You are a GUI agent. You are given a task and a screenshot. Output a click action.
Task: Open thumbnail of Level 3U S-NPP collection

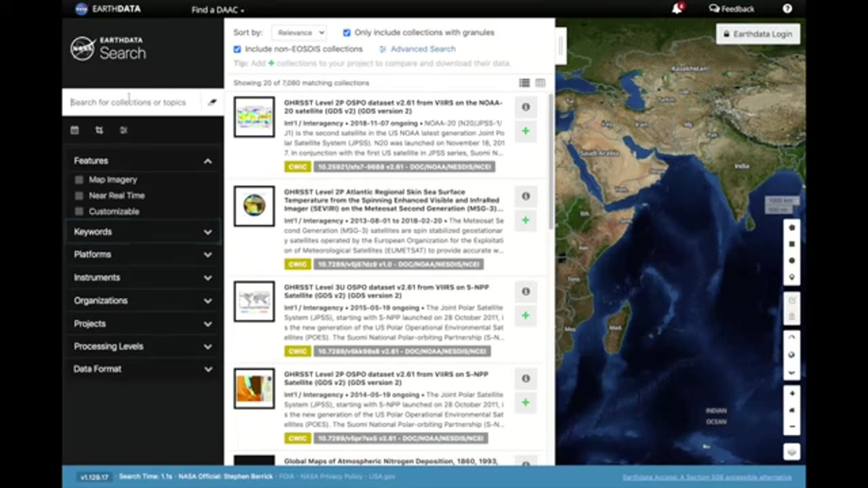(x=254, y=301)
